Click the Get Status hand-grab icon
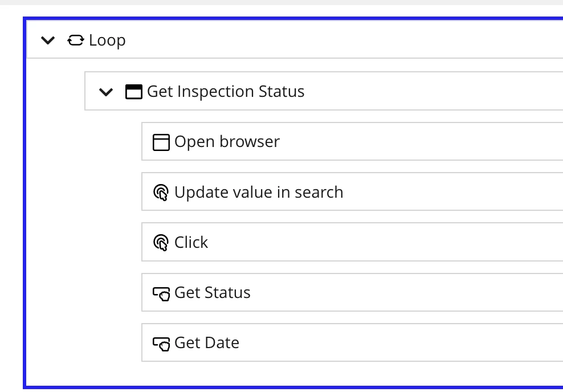 pos(161,293)
